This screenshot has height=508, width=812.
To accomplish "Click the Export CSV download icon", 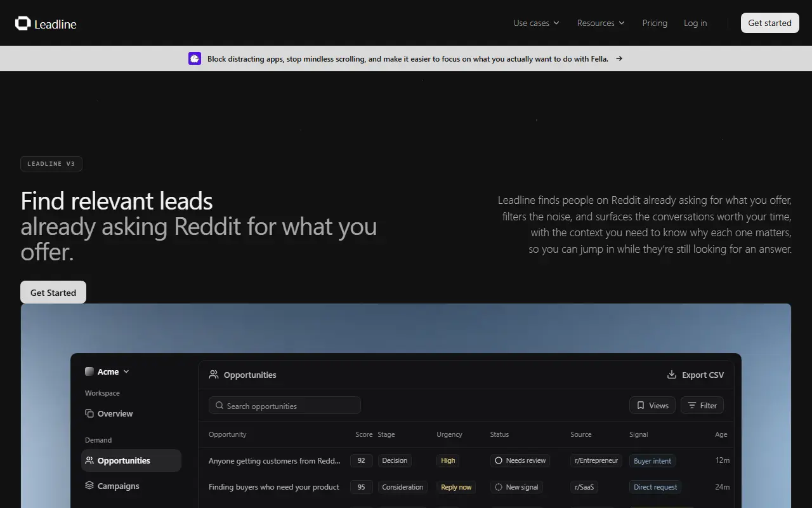I will click(x=672, y=375).
